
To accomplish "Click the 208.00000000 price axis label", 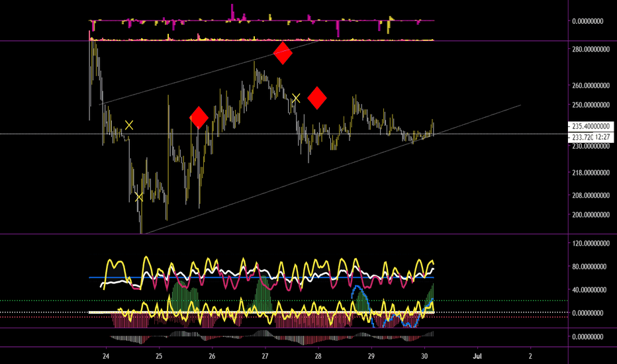I will pos(591,196).
